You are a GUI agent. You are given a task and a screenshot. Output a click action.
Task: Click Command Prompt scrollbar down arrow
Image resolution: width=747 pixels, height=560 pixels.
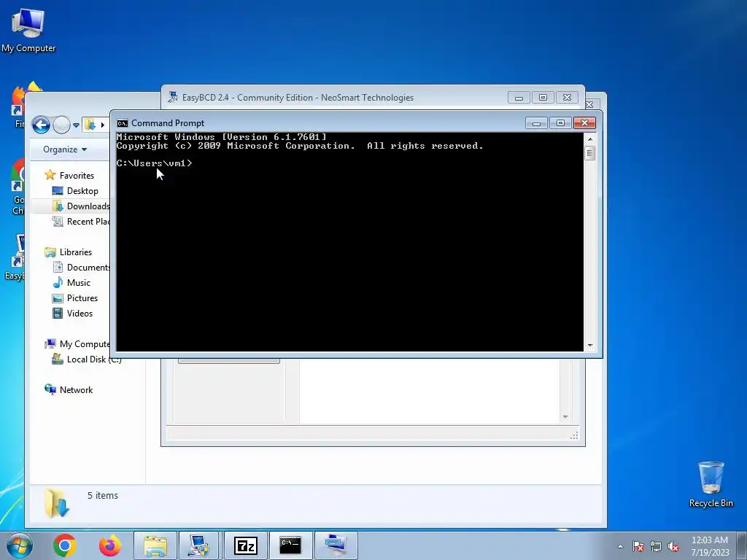[x=589, y=346]
